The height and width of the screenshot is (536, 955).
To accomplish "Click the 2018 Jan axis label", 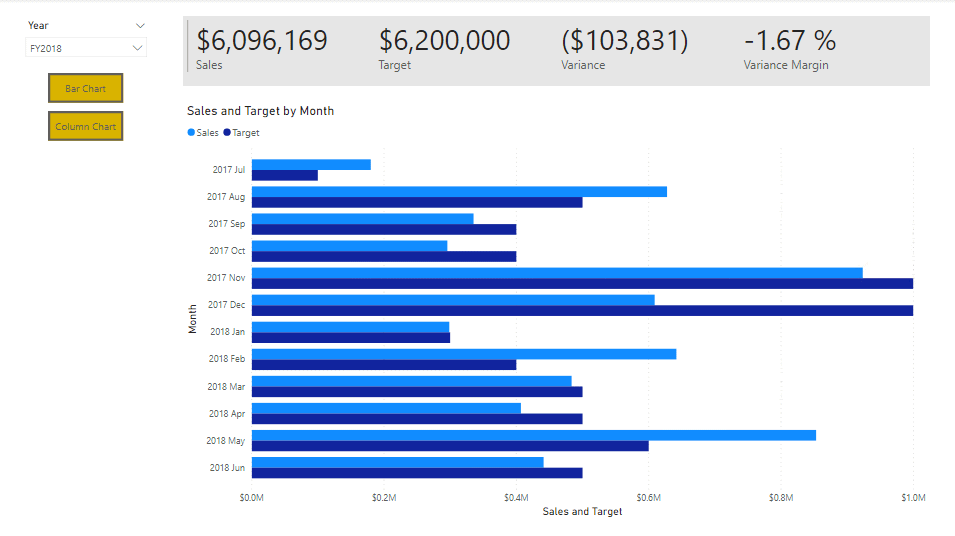I will click(x=226, y=331).
